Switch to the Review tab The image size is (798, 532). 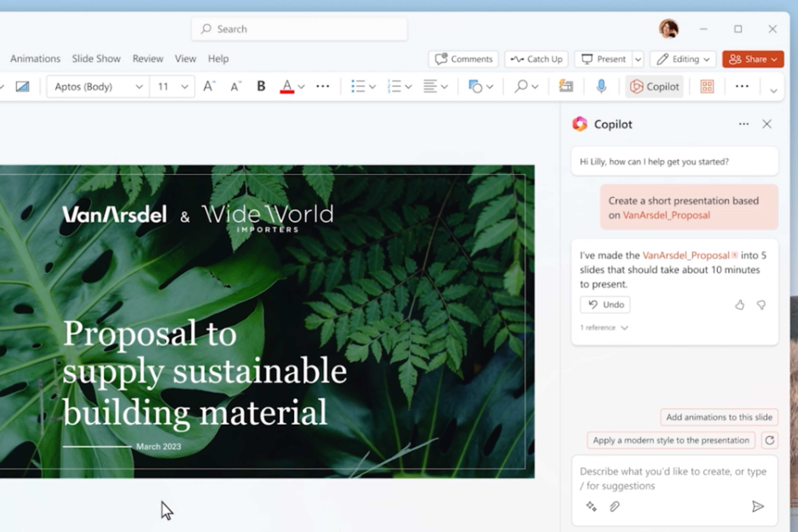point(148,59)
